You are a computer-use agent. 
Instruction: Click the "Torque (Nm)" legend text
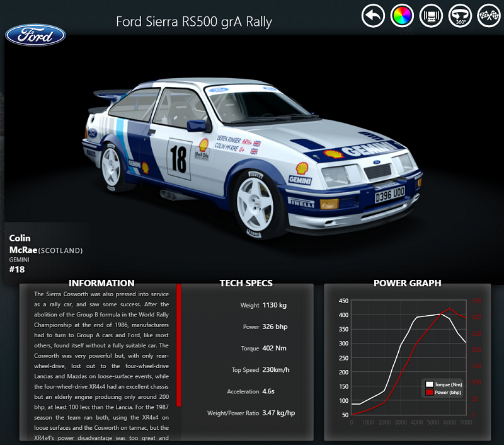tap(449, 384)
